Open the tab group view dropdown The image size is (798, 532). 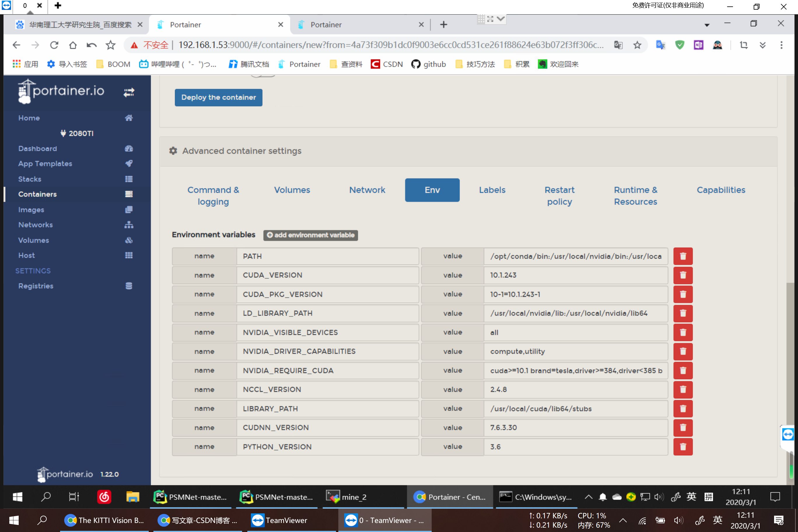point(501,19)
